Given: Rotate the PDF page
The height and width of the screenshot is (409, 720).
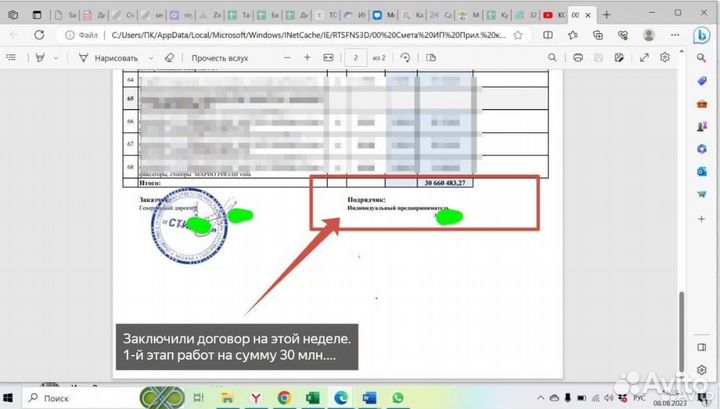Looking at the screenshot, I should [405, 57].
